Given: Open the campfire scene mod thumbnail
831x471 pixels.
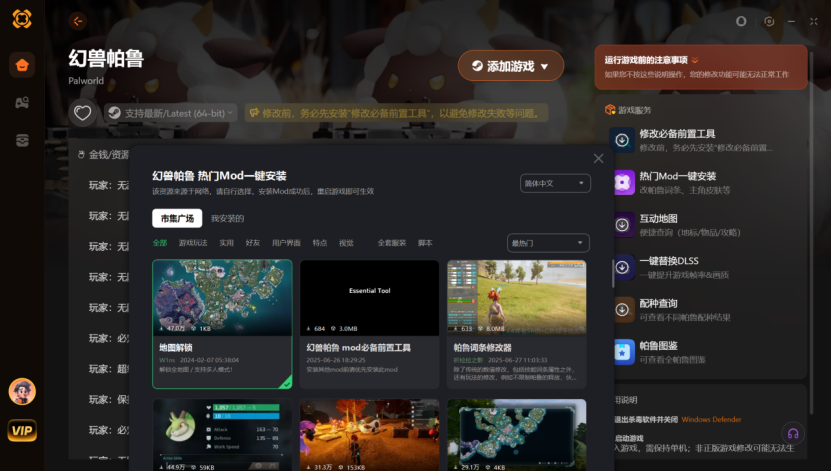Looking at the screenshot, I should (x=369, y=435).
